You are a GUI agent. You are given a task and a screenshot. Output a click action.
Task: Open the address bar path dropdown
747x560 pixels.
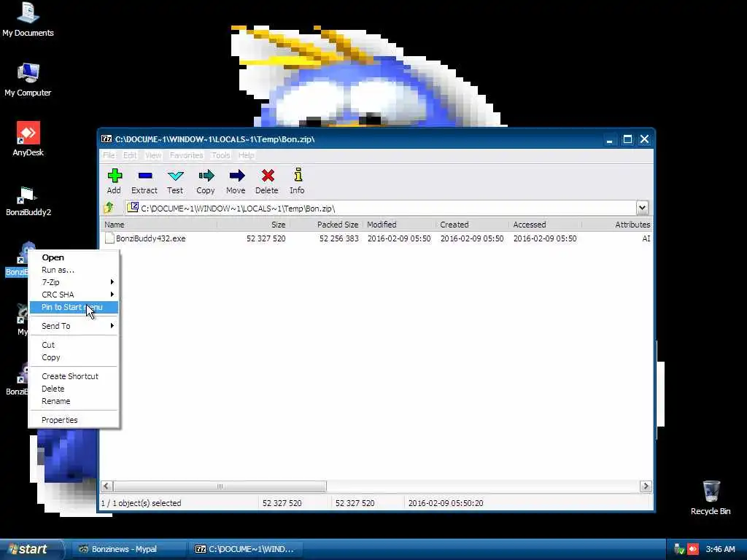642,208
